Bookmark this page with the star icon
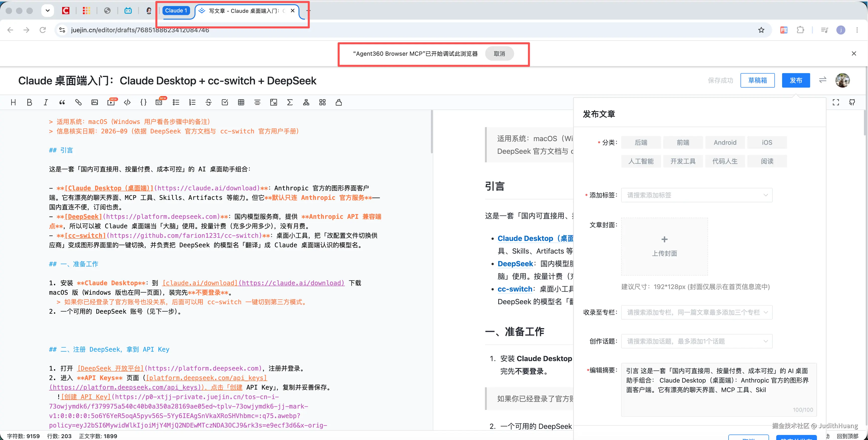This screenshot has height=440, width=868. [761, 30]
